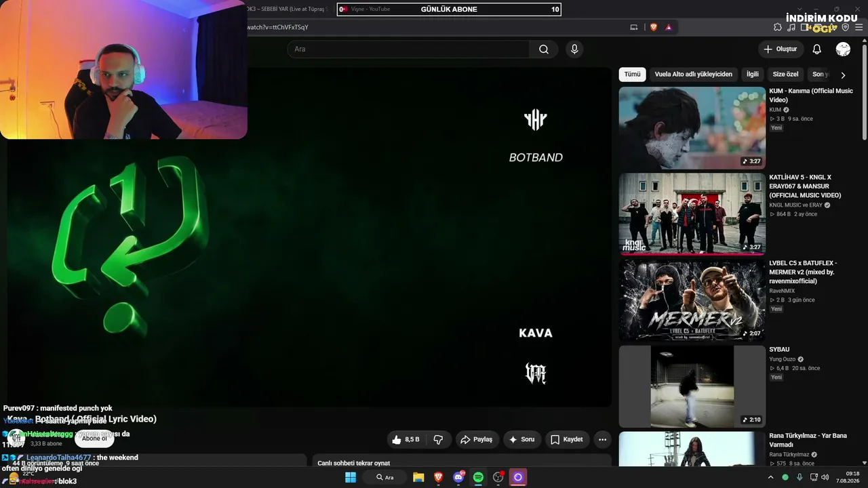Open Discord from the taskbar

coord(458,477)
